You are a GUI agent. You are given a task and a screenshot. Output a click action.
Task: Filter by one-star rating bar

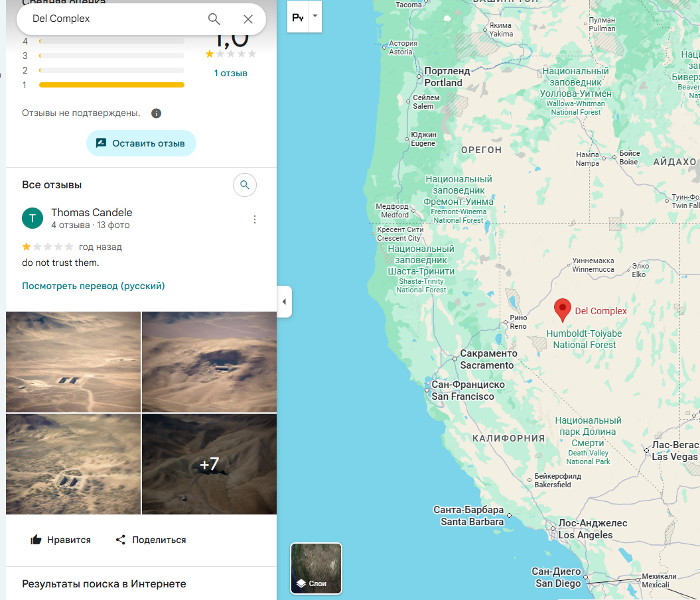coord(111,85)
